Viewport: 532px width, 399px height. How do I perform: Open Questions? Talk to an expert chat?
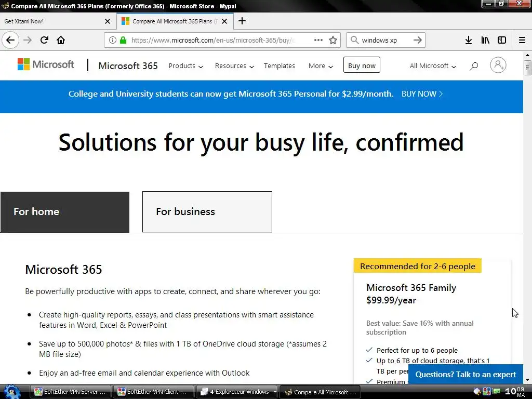tap(465, 374)
